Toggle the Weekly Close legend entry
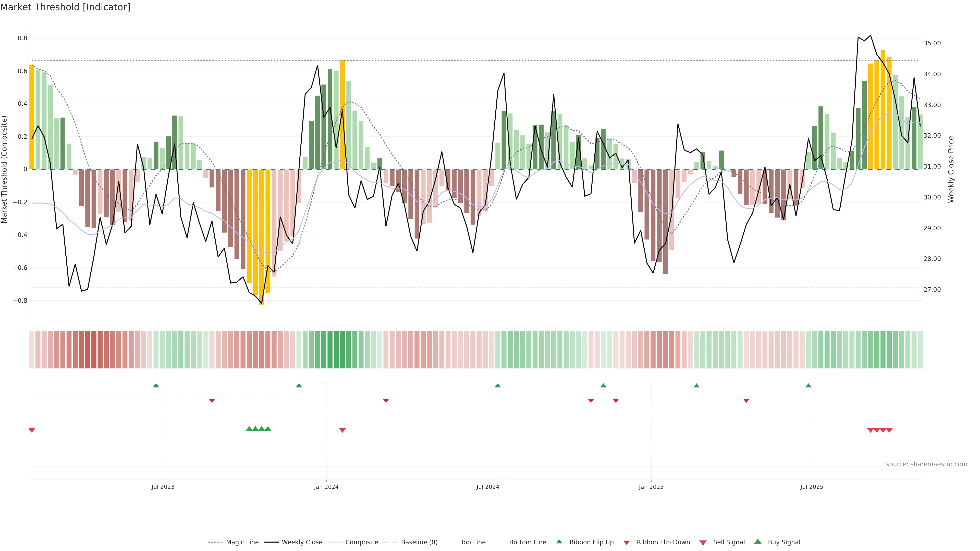980x551 pixels. (x=302, y=542)
